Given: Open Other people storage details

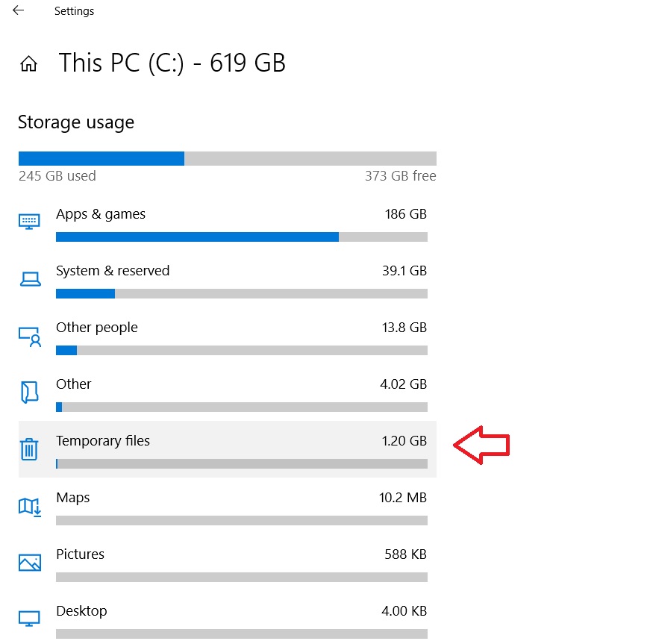Looking at the screenshot, I should (227, 338).
